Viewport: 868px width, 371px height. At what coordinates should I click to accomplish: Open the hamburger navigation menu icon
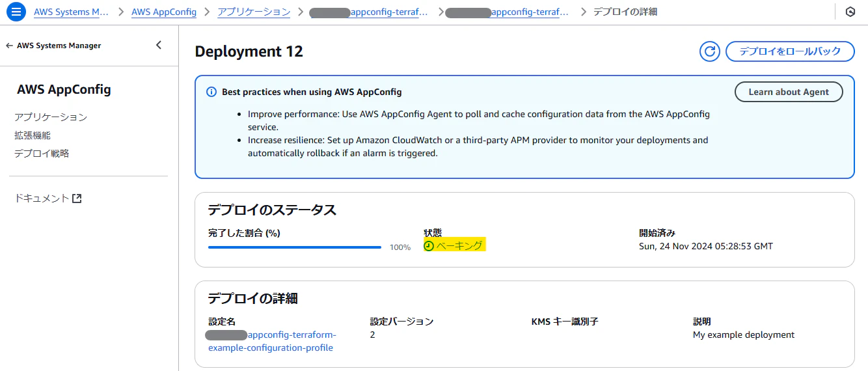tap(16, 12)
